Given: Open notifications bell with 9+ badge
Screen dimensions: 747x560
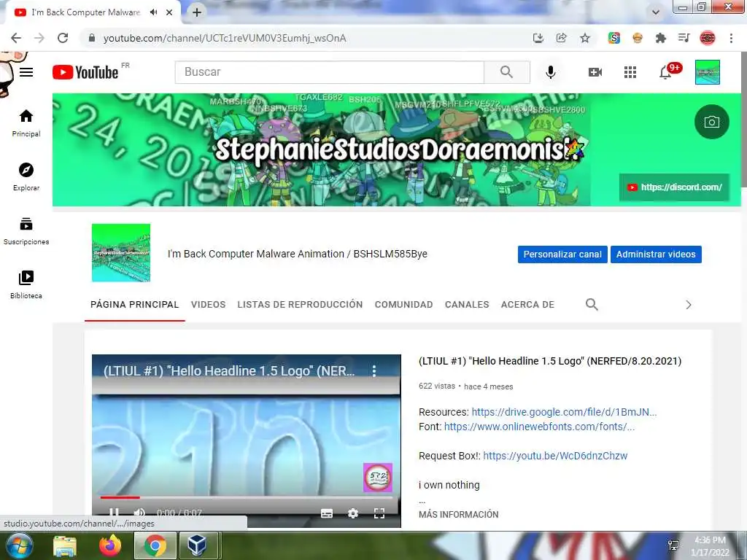Looking at the screenshot, I should tap(665, 72).
